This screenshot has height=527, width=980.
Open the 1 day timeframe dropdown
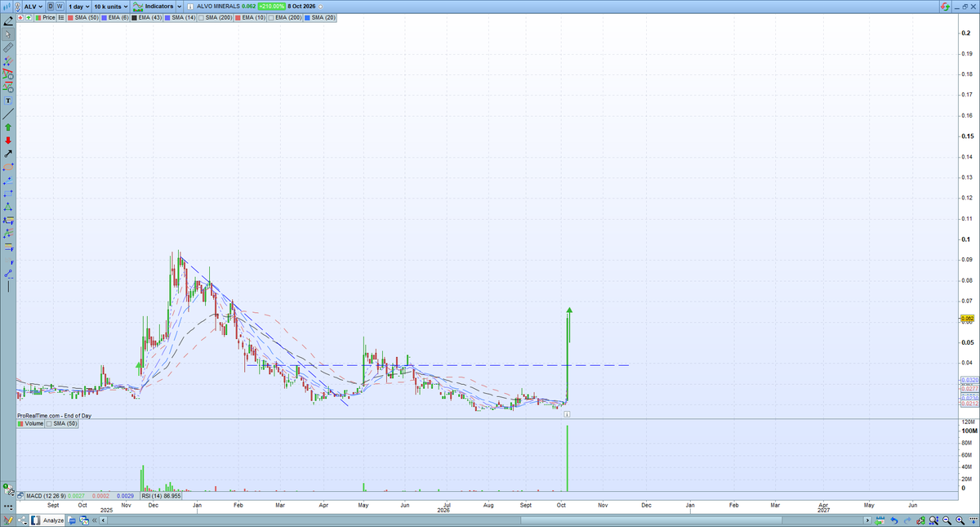point(78,6)
